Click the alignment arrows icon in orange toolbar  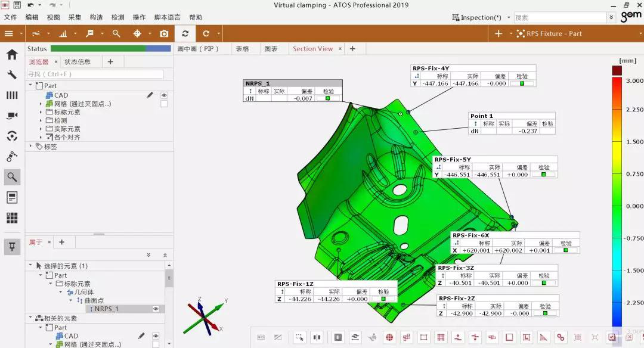(x=36, y=33)
